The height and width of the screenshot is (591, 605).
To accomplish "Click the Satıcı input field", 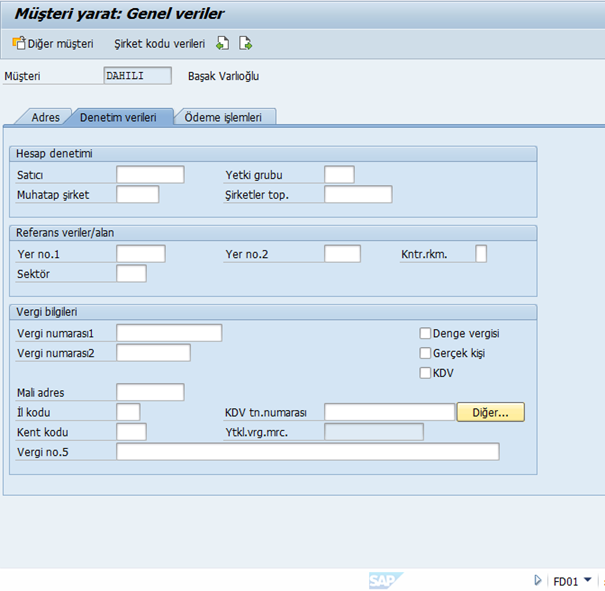I will click(150, 175).
